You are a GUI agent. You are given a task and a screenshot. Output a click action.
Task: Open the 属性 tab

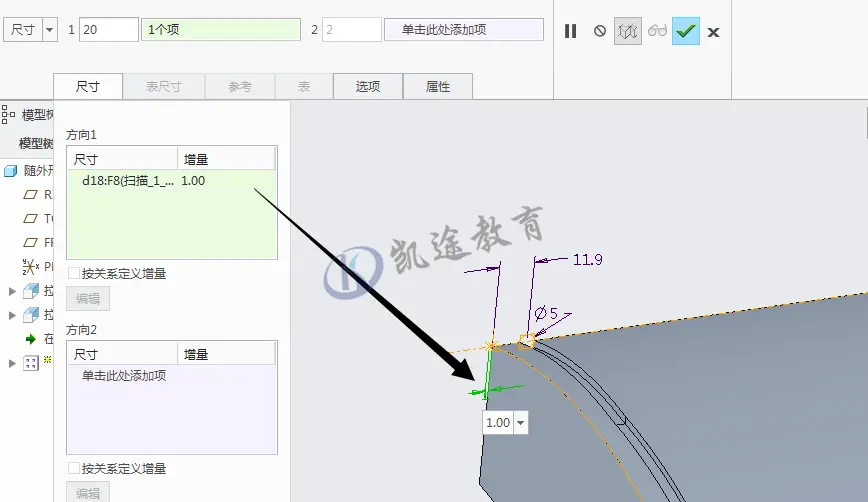(x=438, y=86)
